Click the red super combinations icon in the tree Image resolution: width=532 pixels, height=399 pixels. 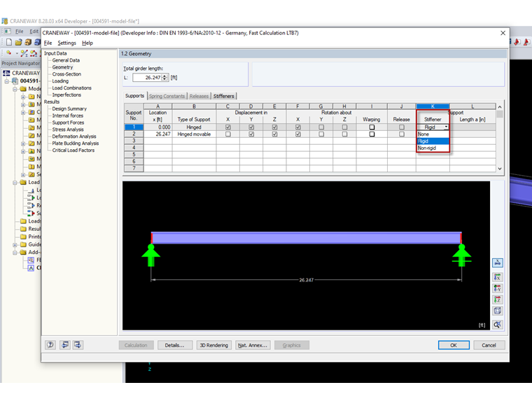point(31,213)
